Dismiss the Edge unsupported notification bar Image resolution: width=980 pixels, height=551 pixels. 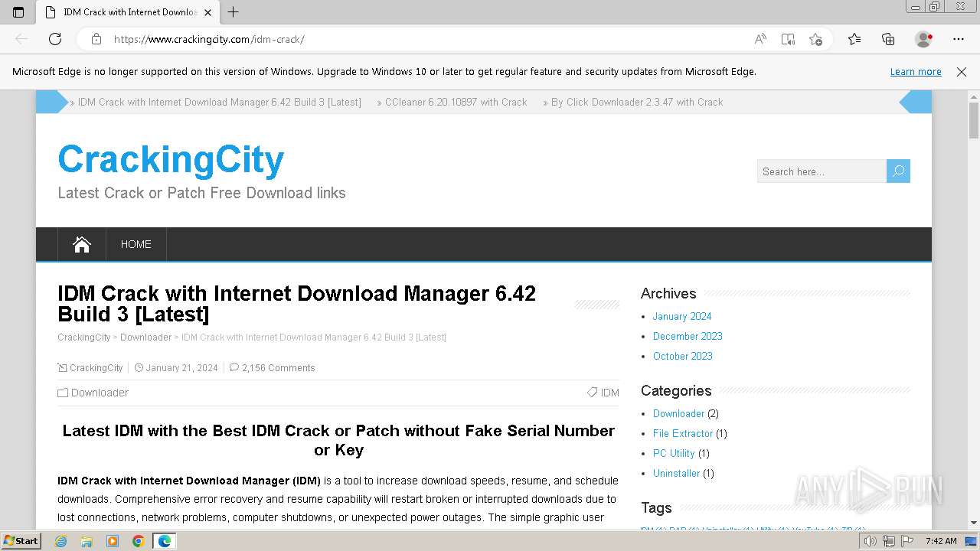click(x=962, y=71)
